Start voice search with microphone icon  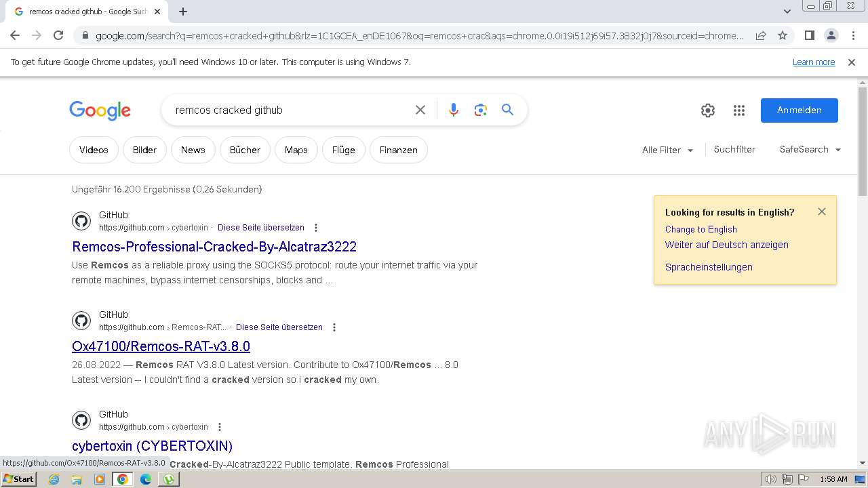(454, 110)
